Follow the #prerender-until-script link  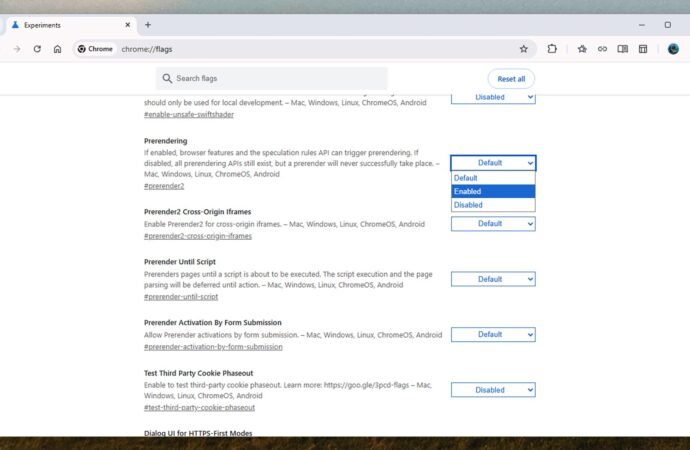point(181,297)
